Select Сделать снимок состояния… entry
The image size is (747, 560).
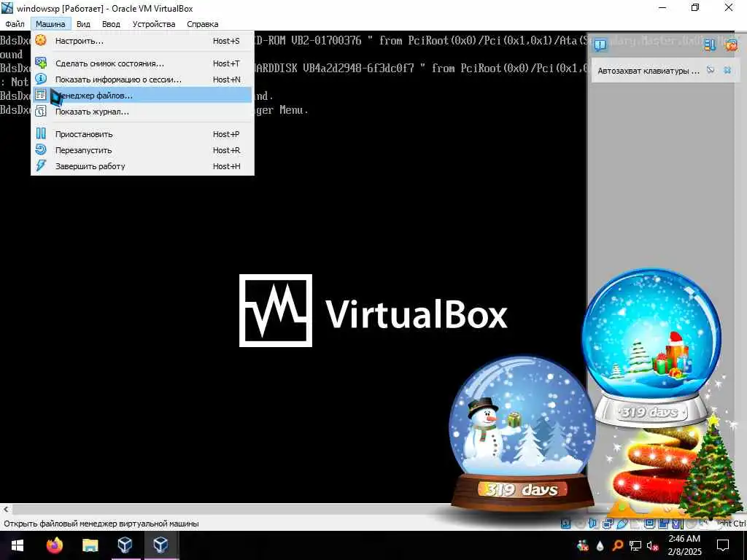142,63
